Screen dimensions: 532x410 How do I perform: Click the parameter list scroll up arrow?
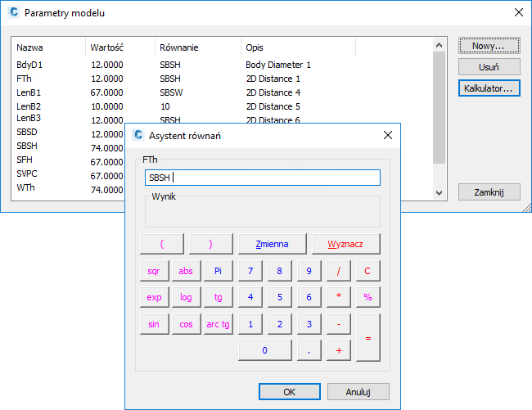tap(439, 45)
